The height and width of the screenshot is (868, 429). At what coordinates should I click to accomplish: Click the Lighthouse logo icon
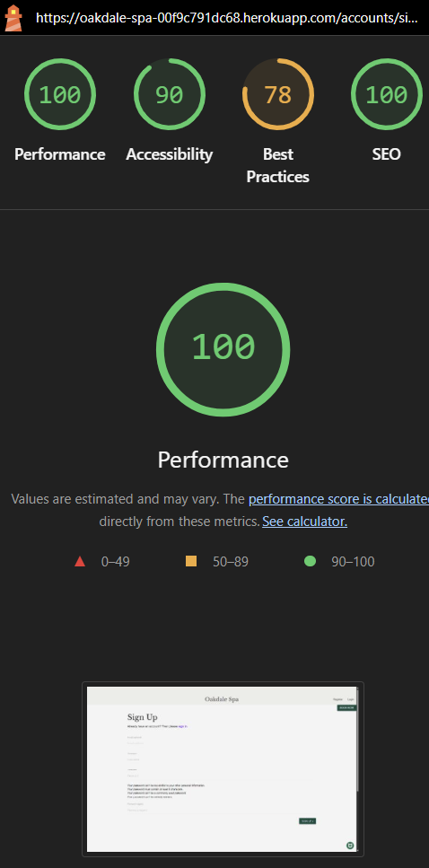(13, 18)
